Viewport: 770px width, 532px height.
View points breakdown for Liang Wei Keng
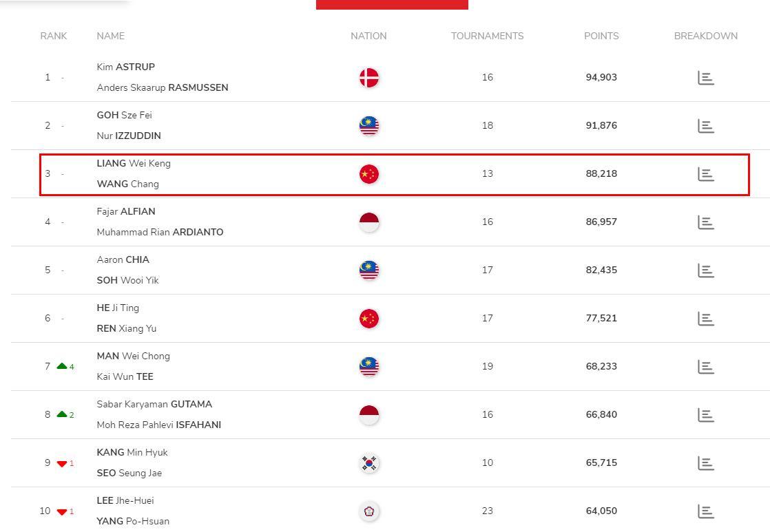coord(706,173)
